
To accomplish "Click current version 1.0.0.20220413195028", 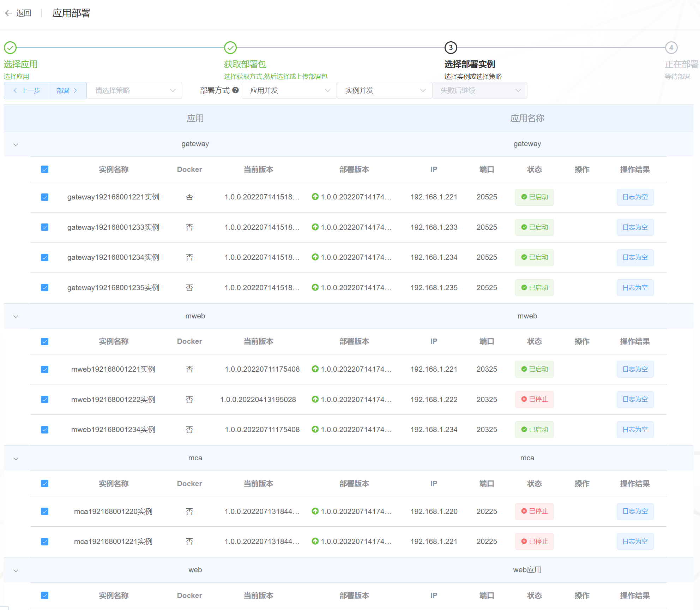I will coord(258,399).
